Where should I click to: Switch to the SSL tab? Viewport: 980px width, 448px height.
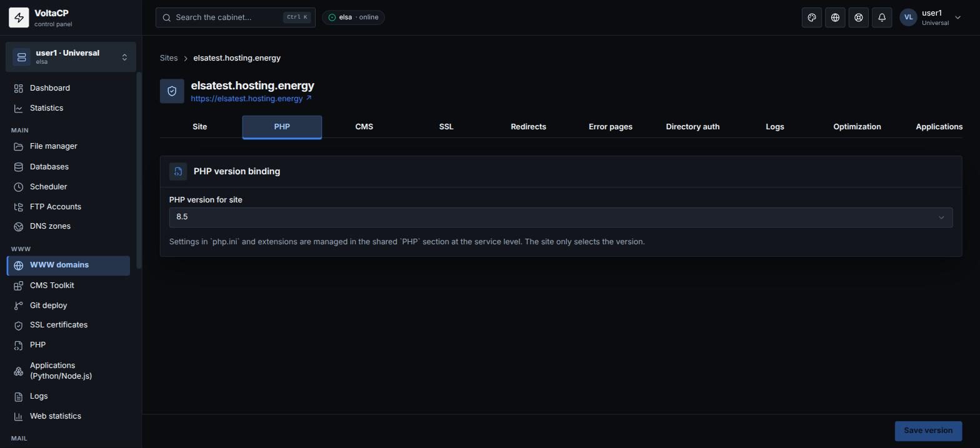(446, 127)
